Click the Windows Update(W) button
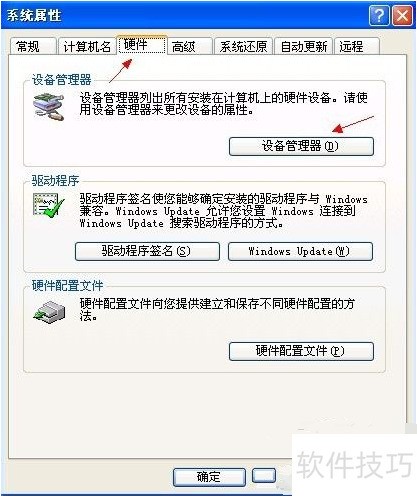This screenshot has height=496, width=417. tap(300, 251)
